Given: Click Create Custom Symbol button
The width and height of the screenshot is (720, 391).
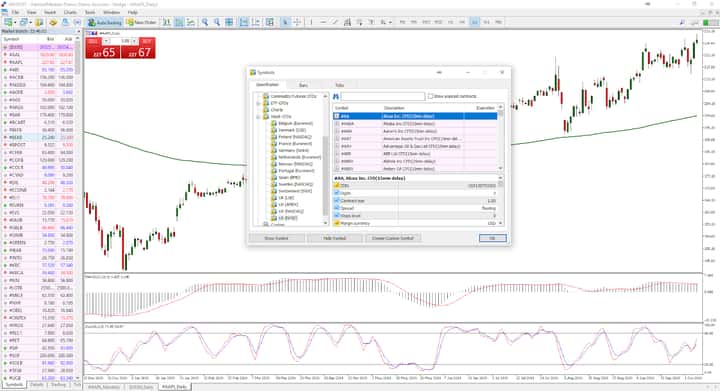Looking at the screenshot, I should [x=393, y=238].
